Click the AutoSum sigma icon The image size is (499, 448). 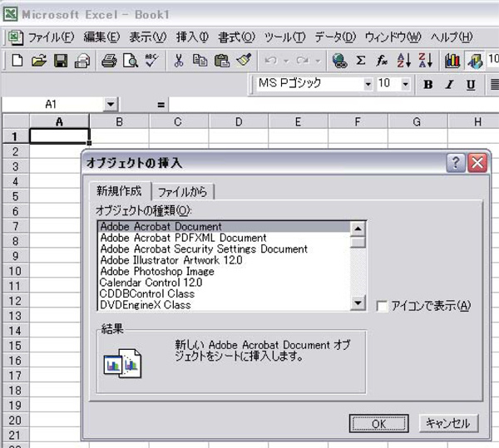pyautogui.click(x=361, y=60)
